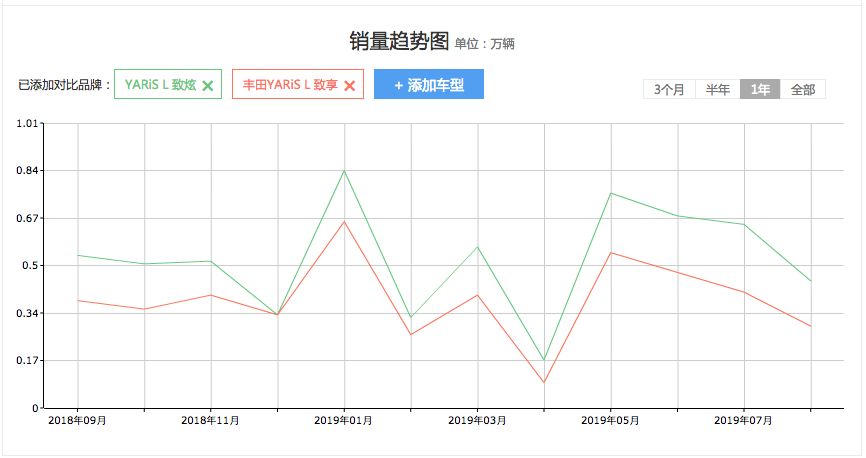This screenshot has height=458, width=866.
Task: Remove YARiS L 致炫 with its green X
Action: click(x=208, y=86)
